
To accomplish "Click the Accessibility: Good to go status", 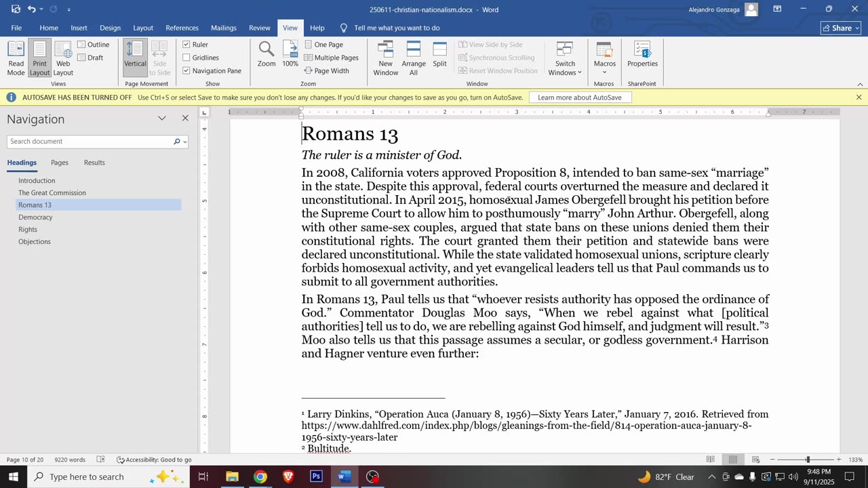I will (154, 460).
